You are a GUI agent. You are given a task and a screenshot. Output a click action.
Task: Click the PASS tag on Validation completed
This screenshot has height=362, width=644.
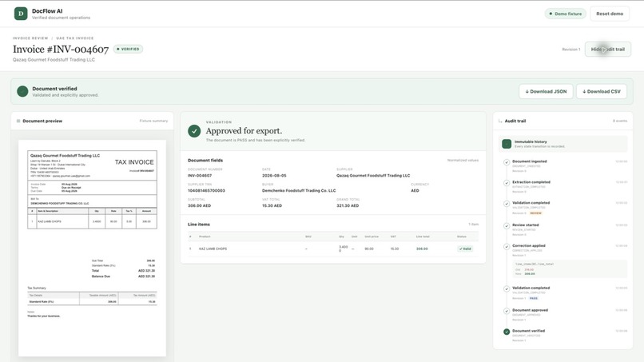(534, 298)
